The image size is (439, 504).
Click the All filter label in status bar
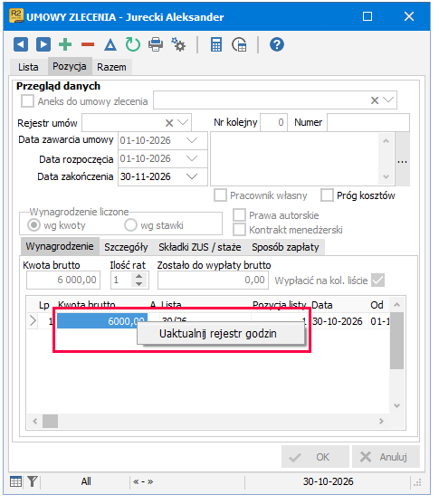tap(86, 481)
